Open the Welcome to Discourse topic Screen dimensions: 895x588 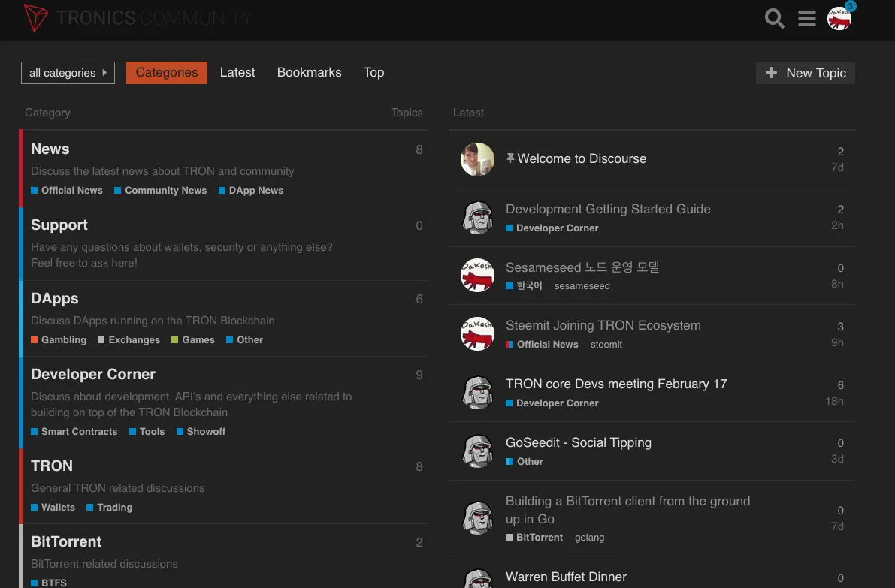point(582,158)
